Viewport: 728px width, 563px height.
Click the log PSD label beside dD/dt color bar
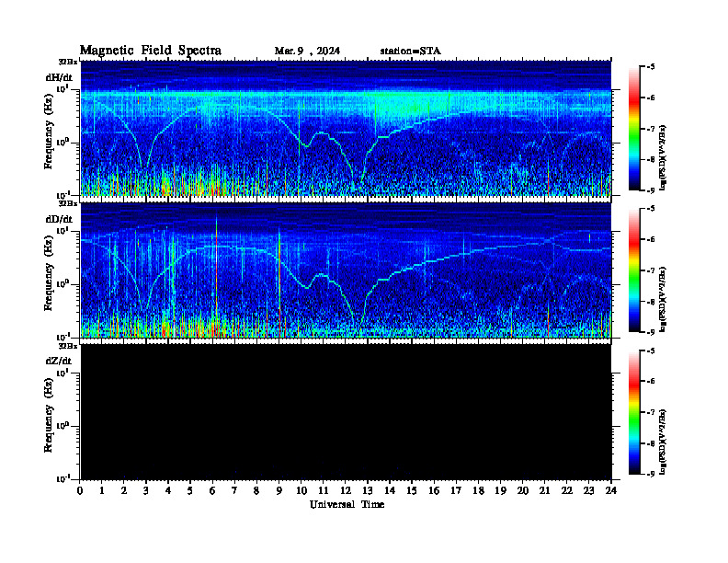tap(665, 299)
